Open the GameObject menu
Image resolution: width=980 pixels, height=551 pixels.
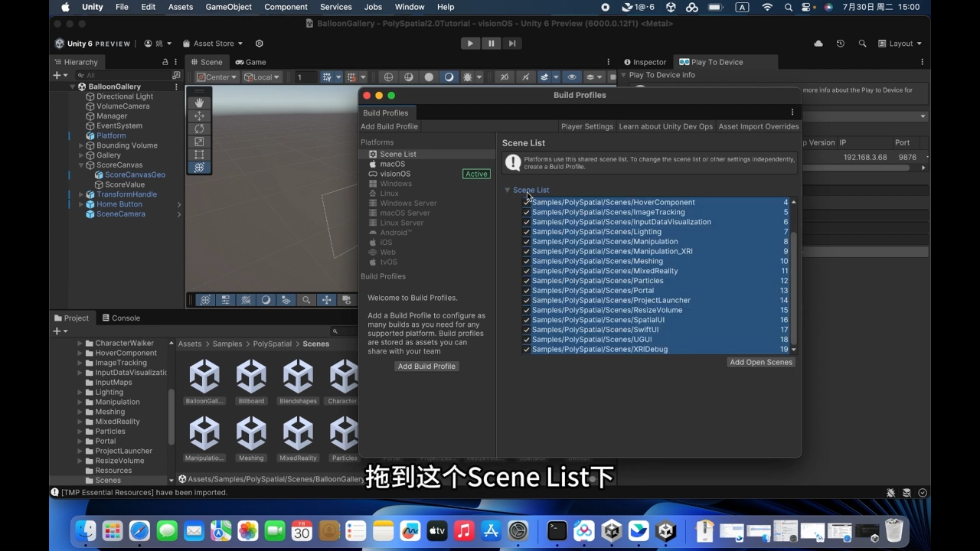point(229,7)
